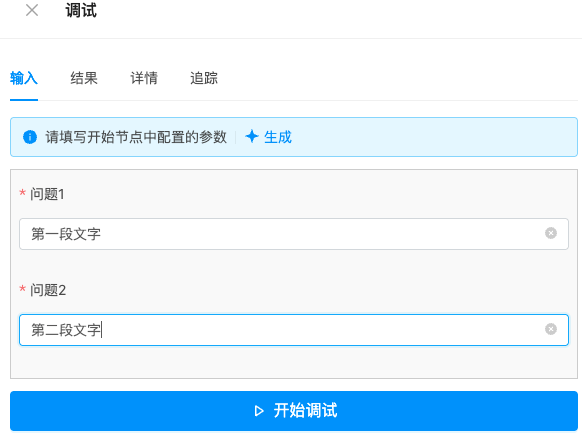Image resolution: width=582 pixels, height=447 pixels.
Task: Clear the 问题2 input with its clear icon
Action: [551, 329]
